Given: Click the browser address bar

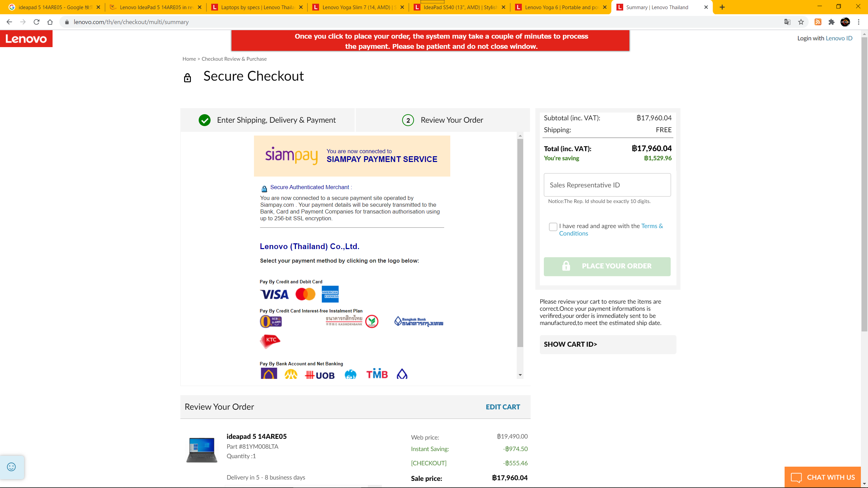Looking at the screenshot, I should pos(420,22).
